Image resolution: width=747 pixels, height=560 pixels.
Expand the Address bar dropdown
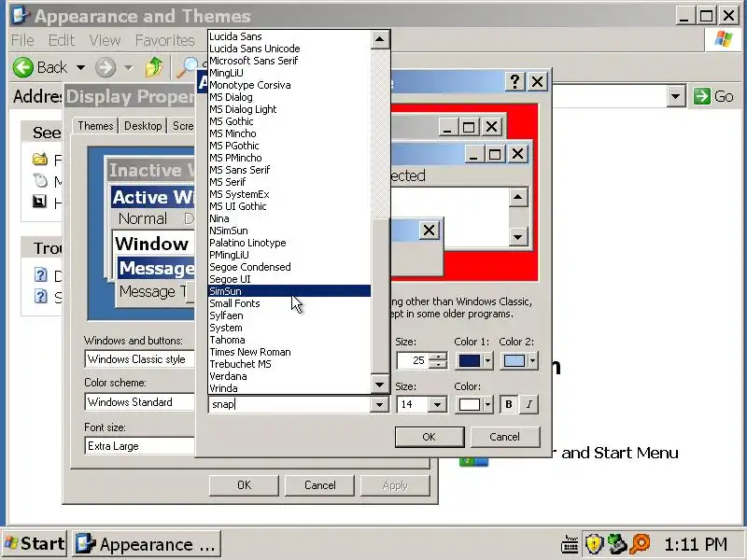[x=675, y=97]
